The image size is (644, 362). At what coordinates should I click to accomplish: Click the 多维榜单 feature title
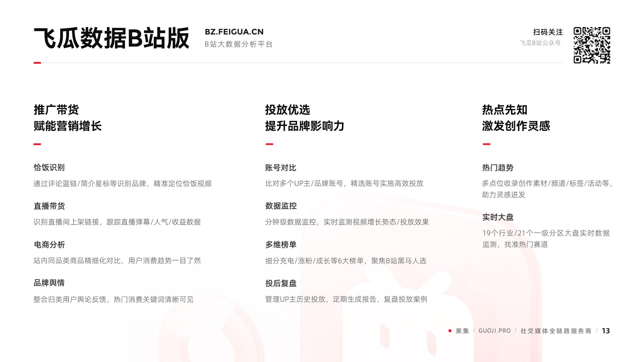(281, 244)
